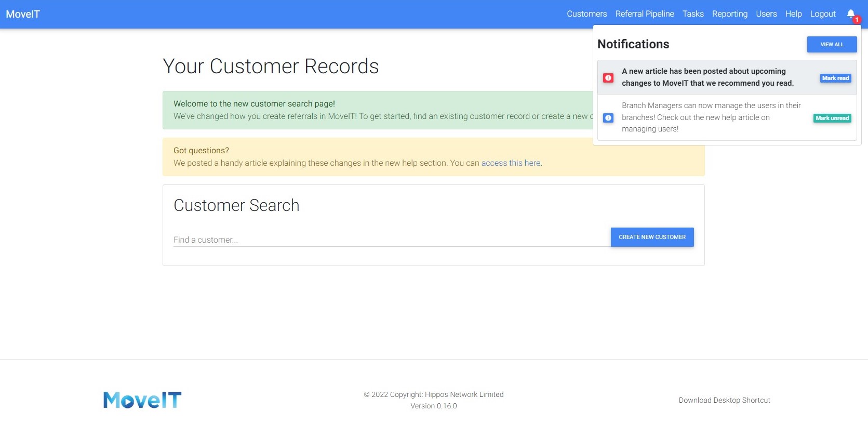
Task: Click the Download Desktop Shortcut link
Action: coord(724,400)
